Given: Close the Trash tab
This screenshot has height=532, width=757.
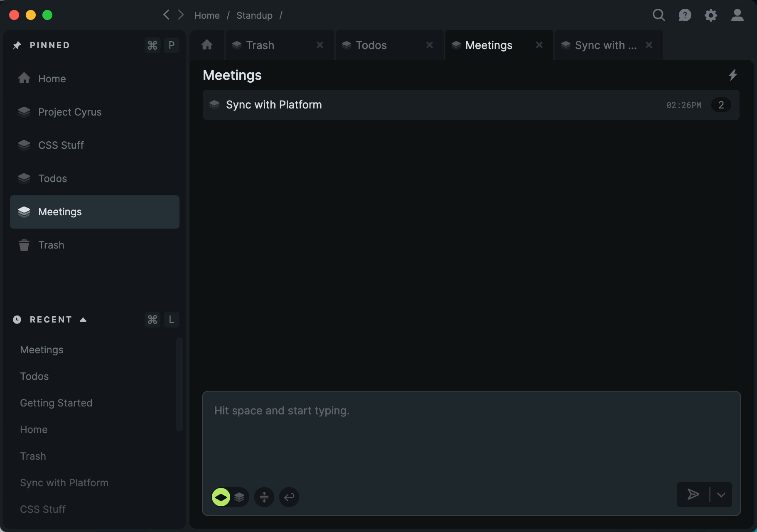Looking at the screenshot, I should pos(320,45).
